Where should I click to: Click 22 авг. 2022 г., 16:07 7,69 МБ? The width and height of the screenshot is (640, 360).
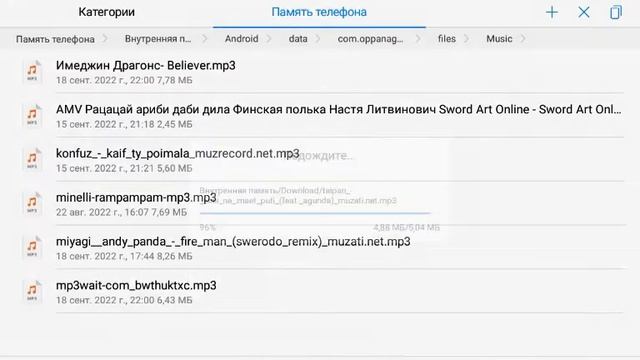coord(121,212)
